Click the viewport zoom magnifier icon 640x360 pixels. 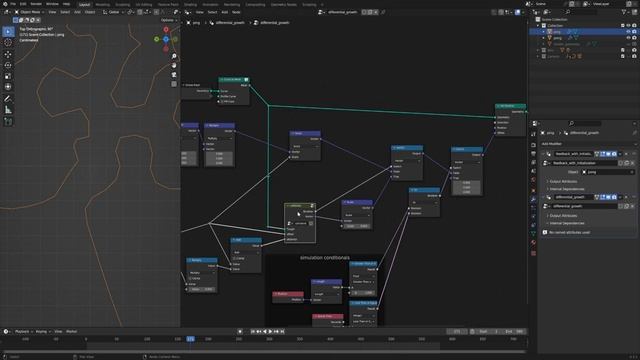(174, 56)
